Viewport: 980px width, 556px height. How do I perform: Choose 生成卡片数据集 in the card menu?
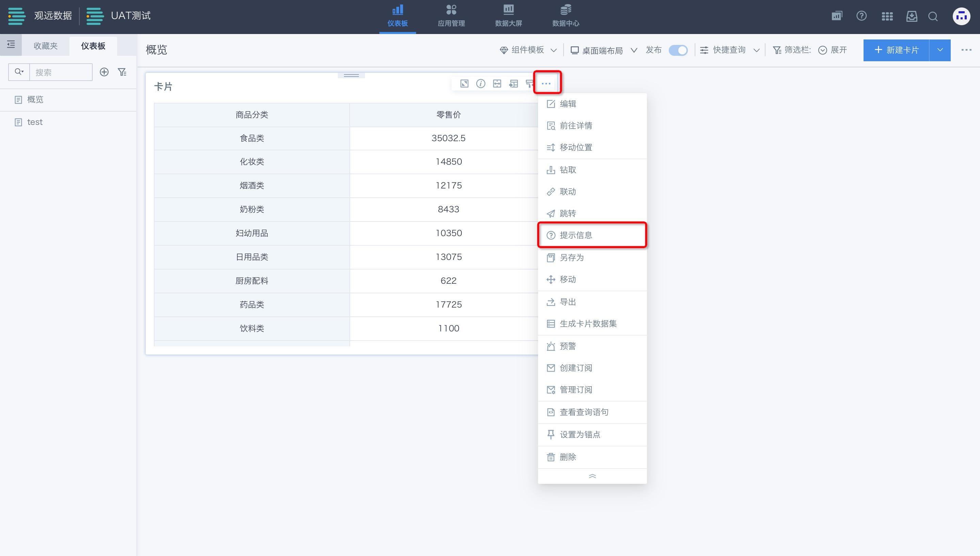592,324
